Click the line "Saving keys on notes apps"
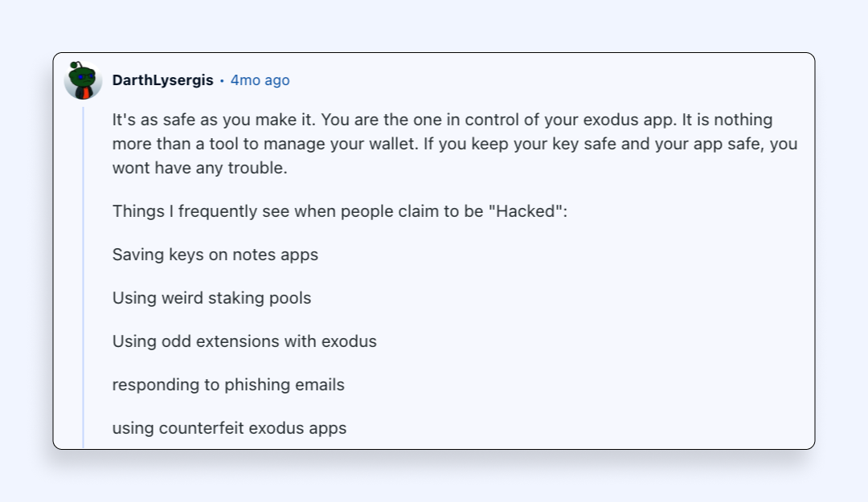868x502 pixels. click(215, 255)
